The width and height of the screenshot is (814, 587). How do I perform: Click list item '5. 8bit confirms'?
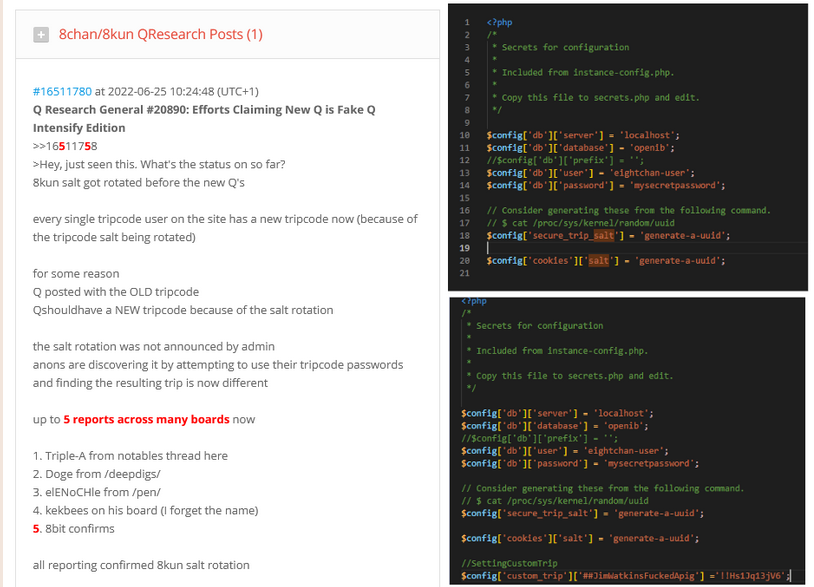[x=74, y=528]
